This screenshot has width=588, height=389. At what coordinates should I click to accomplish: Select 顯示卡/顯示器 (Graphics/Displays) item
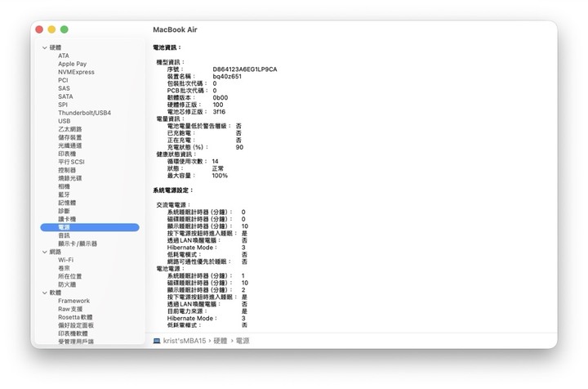coord(78,244)
